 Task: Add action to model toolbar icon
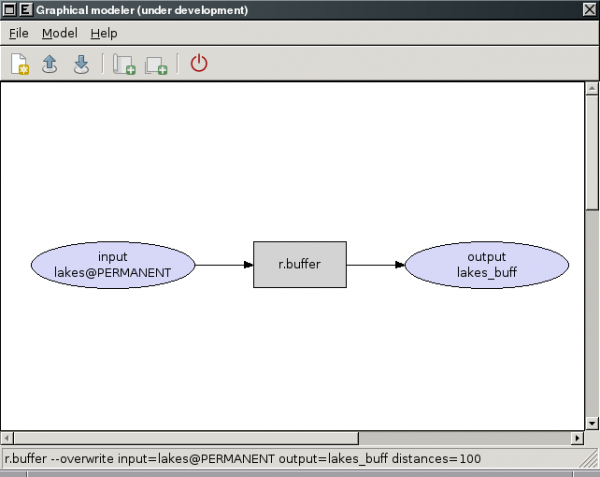[x=124, y=64]
